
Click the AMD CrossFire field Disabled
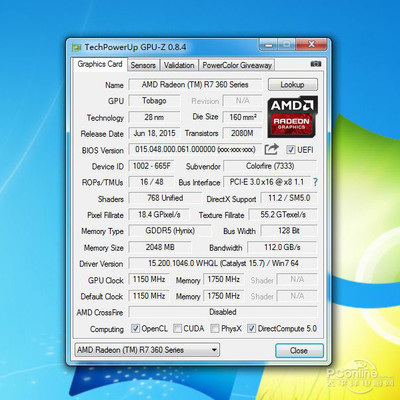223,312
